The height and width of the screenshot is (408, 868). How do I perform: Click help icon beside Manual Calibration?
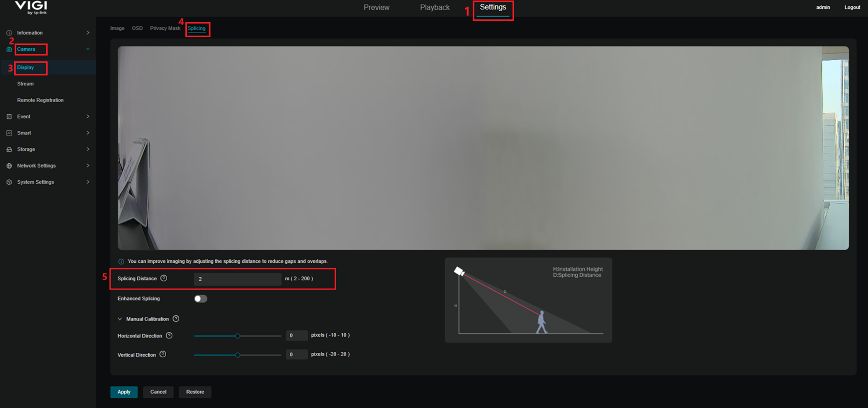pos(176,319)
